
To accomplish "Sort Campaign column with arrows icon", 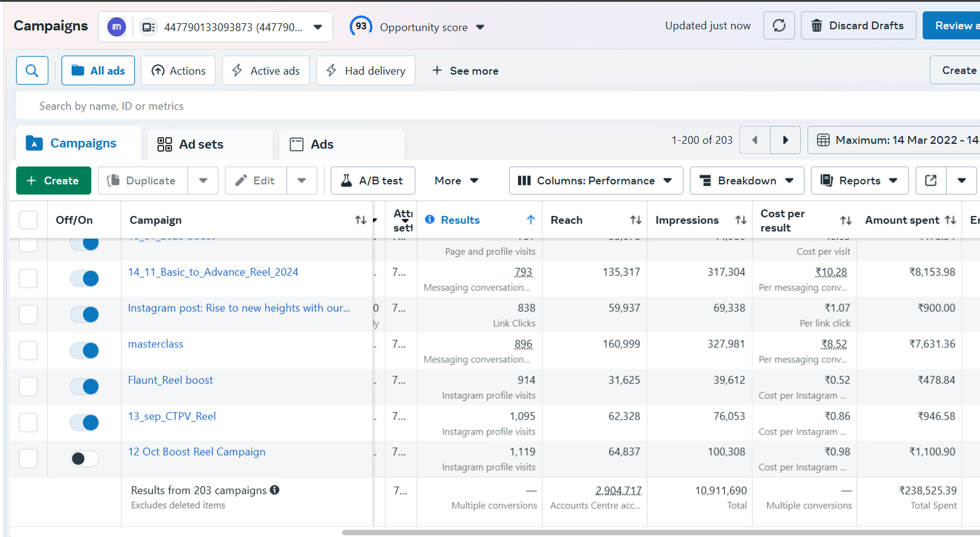I will pyautogui.click(x=360, y=220).
